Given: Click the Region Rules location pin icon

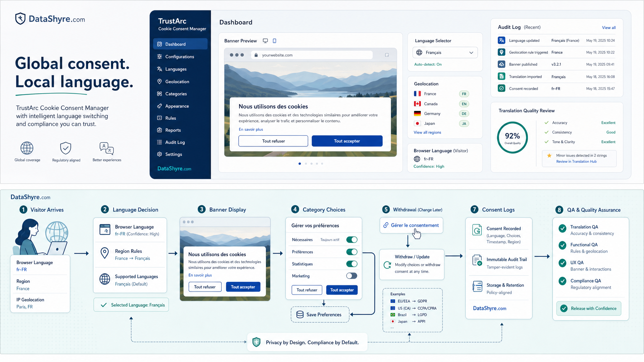Looking at the screenshot, I should coord(105,253).
